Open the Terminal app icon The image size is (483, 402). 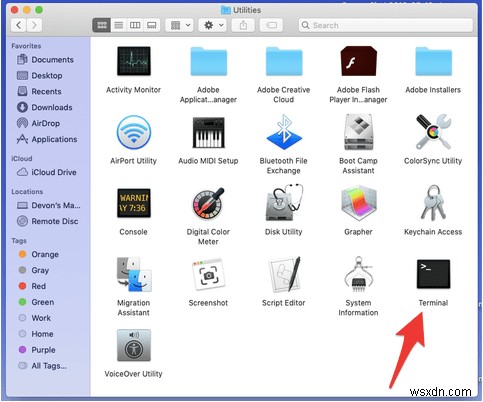(x=433, y=274)
